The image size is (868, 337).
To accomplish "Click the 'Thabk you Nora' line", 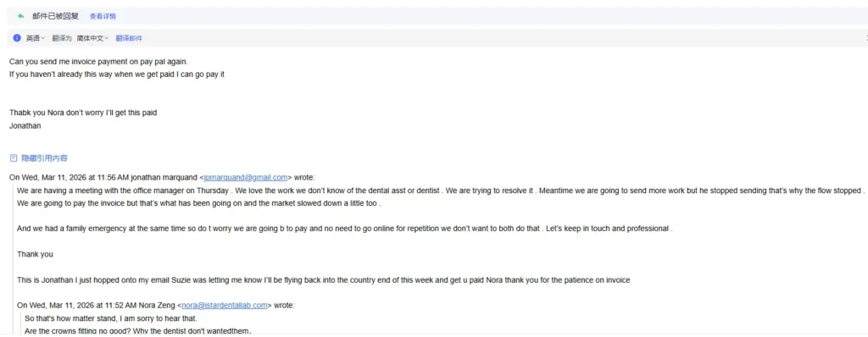I will coord(83,113).
